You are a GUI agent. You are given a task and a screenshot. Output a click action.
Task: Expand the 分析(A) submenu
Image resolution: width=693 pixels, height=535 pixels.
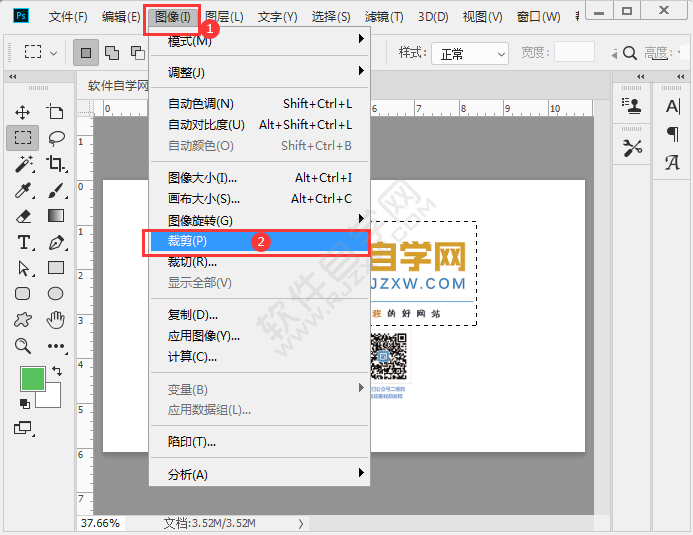tap(259, 474)
